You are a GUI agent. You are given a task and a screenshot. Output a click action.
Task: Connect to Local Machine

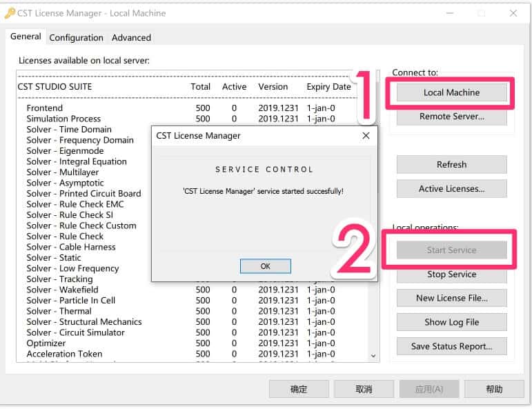[x=451, y=92]
